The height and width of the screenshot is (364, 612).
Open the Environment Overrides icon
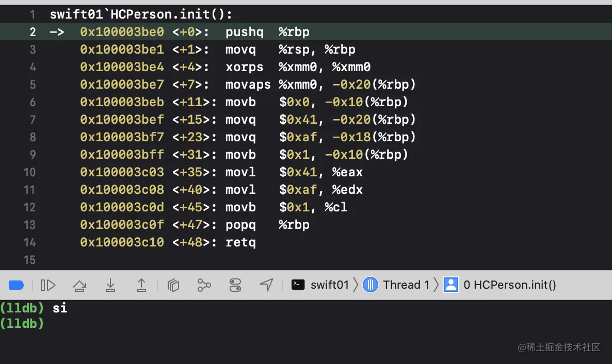(x=235, y=285)
